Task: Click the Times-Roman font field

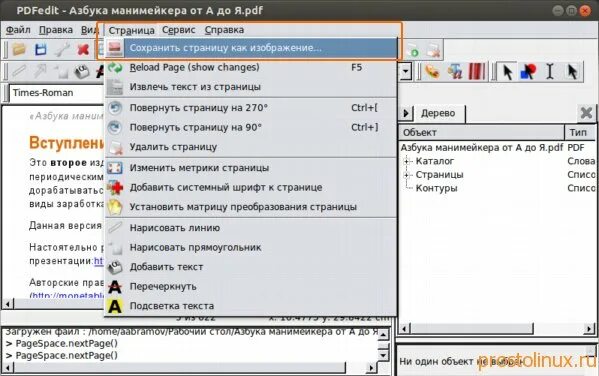Action: (x=57, y=93)
